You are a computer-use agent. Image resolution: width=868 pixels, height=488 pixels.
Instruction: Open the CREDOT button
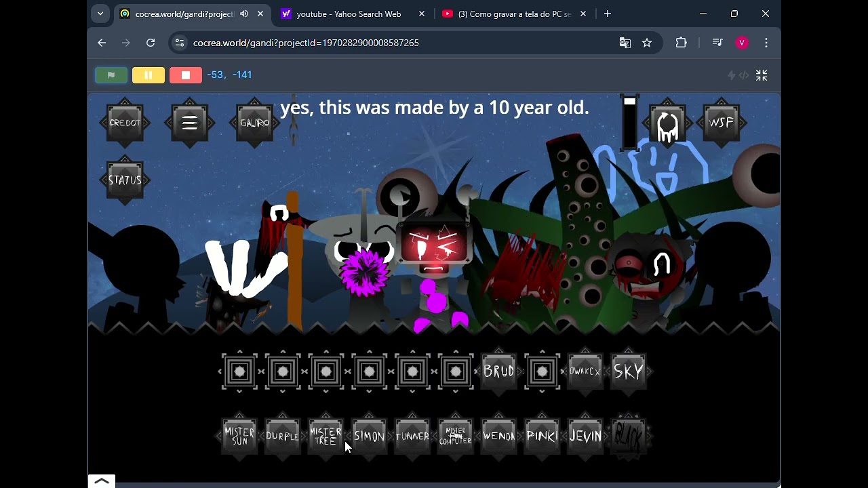125,123
